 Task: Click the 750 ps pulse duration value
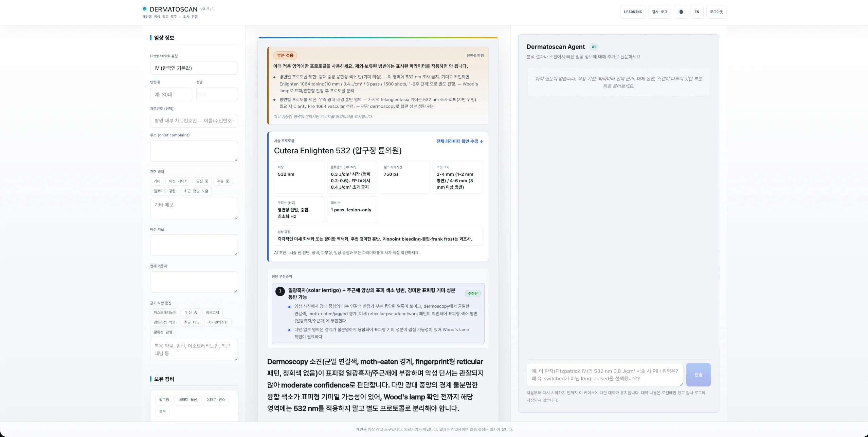click(391, 174)
